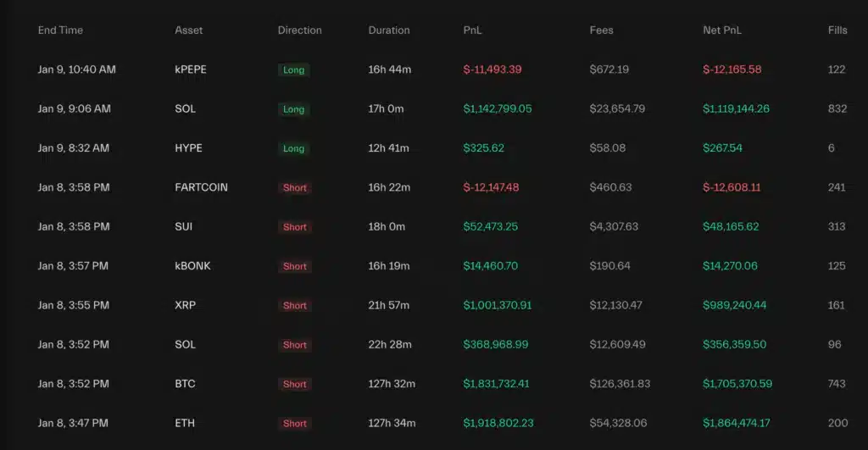Click the Fees column header
Image resolution: width=868 pixels, height=450 pixels.
602,31
